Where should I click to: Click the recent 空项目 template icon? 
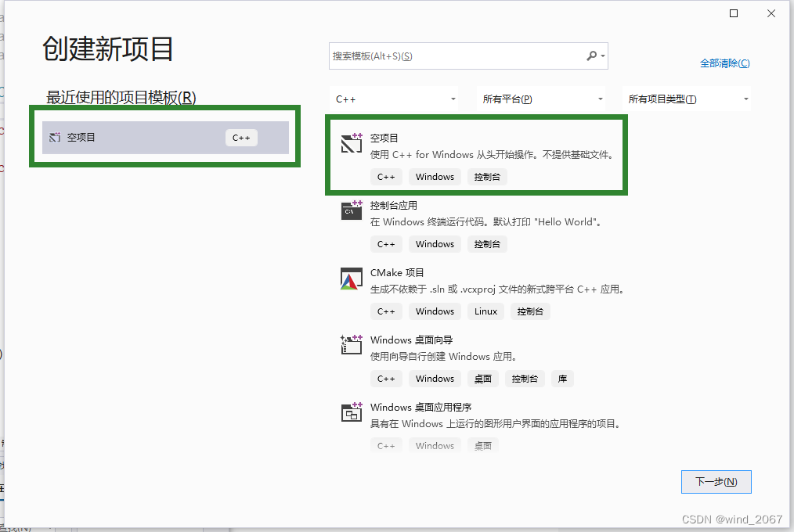[x=55, y=137]
